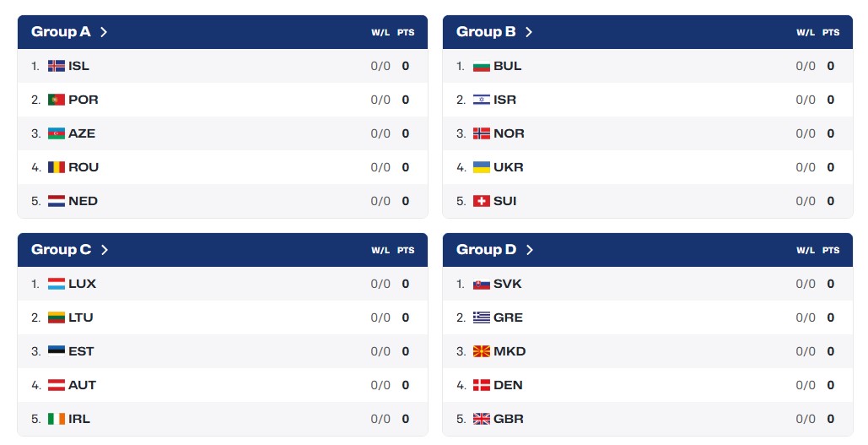Click the Switzerland flag icon

481,201
